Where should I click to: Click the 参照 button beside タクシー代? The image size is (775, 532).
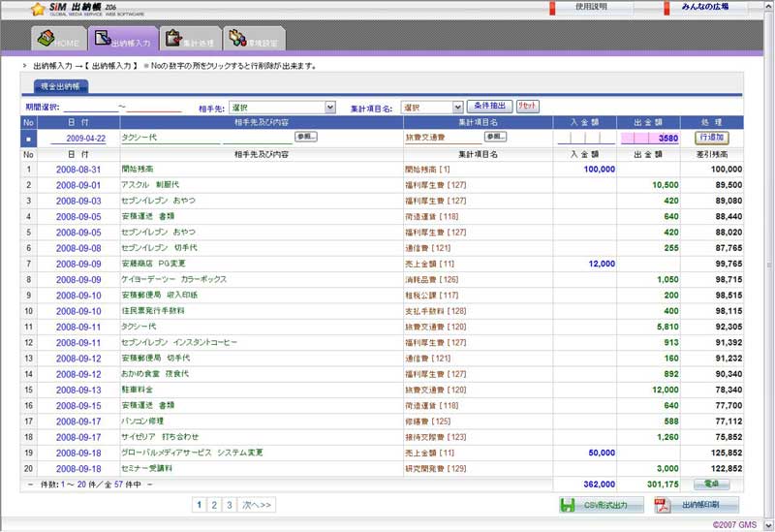pos(305,137)
